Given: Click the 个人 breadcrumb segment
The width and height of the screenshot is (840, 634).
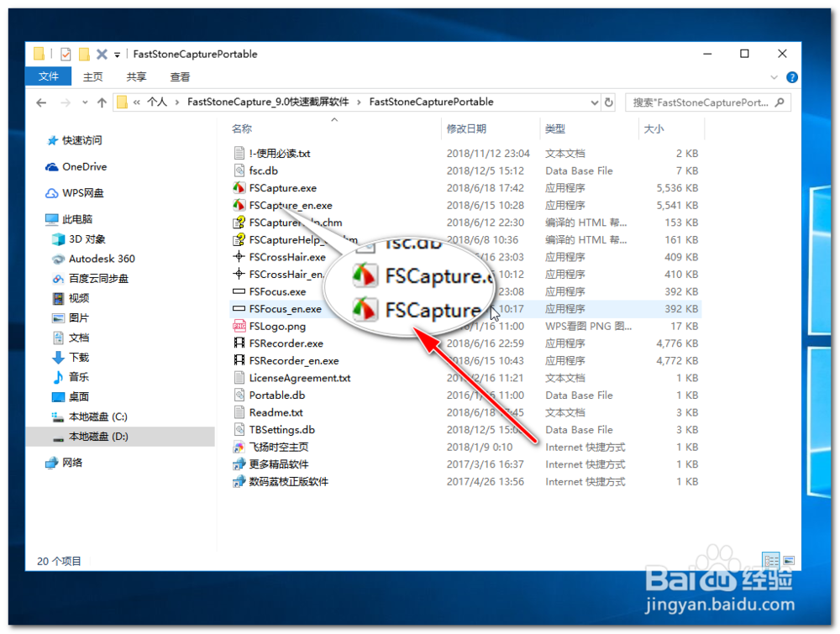Looking at the screenshot, I should (157, 102).
